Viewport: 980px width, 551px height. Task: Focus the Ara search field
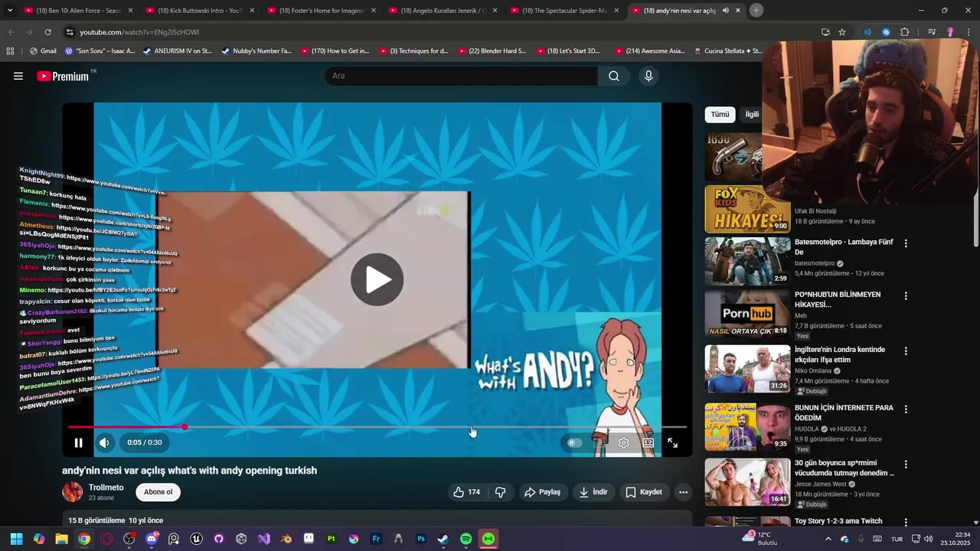462,76
